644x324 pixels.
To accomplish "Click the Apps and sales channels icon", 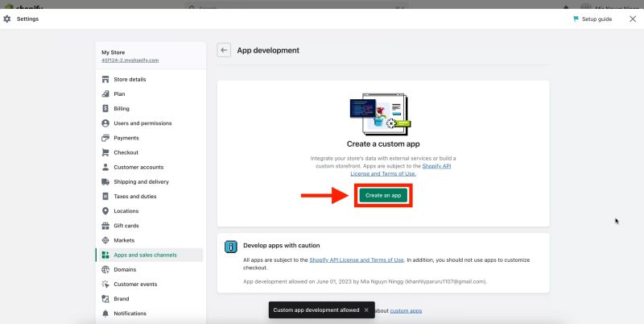I will (x=105, y=255).
